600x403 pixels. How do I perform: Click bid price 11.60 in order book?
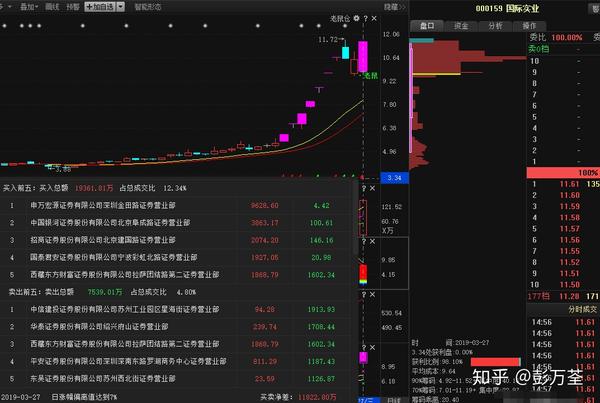pos(569,195)
